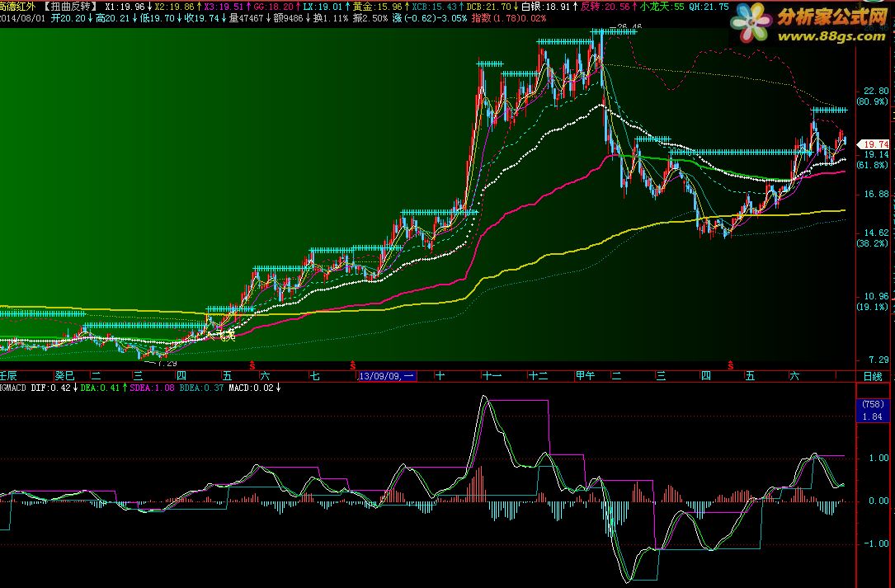Click the red S marker beside 13/09/09
The width and height of the screenshot is (895, 588).
tap(353, 365)
